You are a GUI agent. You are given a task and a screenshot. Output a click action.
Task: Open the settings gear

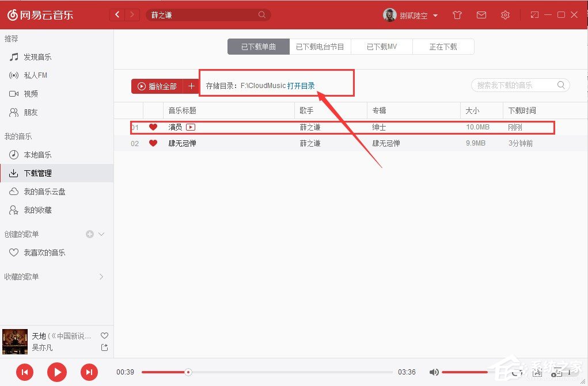[505, 15]
